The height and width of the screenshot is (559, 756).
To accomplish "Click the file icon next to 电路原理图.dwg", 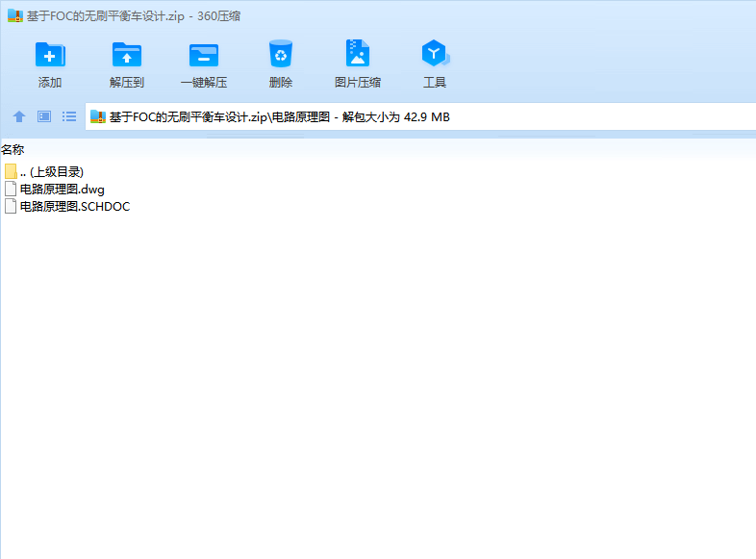I will [11, 190].
